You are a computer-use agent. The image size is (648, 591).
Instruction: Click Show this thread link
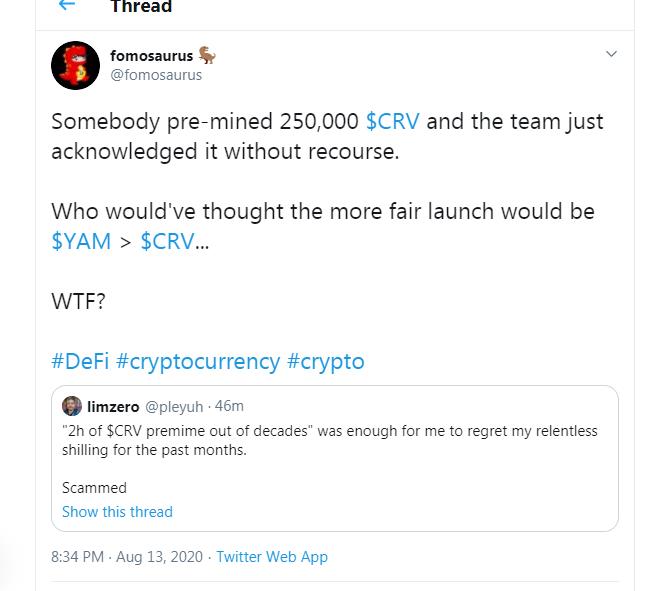click(117, 512)
